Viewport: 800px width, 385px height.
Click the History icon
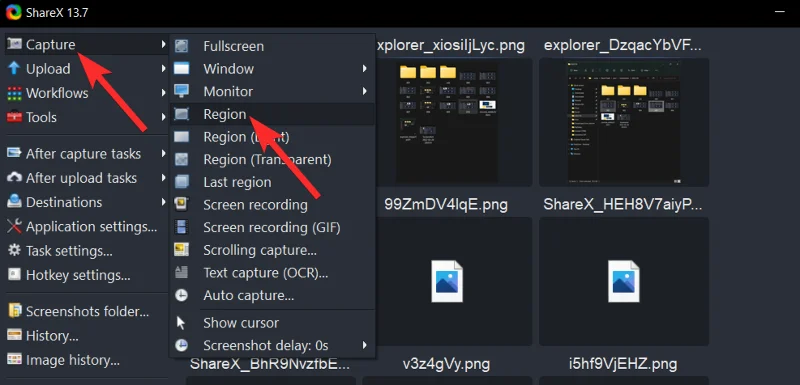point(14,336)
